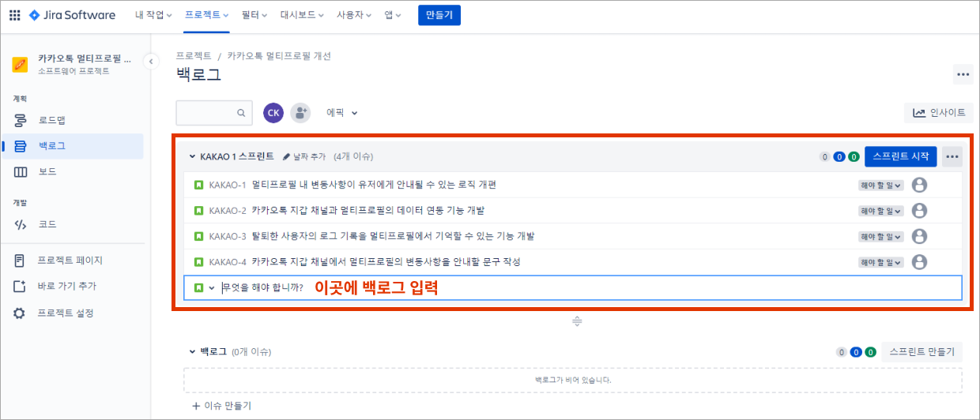Open the 해야 할 일 status dropdown for KAKAO-4
This screenshot has height=420, width=980.
pos(881,261)
